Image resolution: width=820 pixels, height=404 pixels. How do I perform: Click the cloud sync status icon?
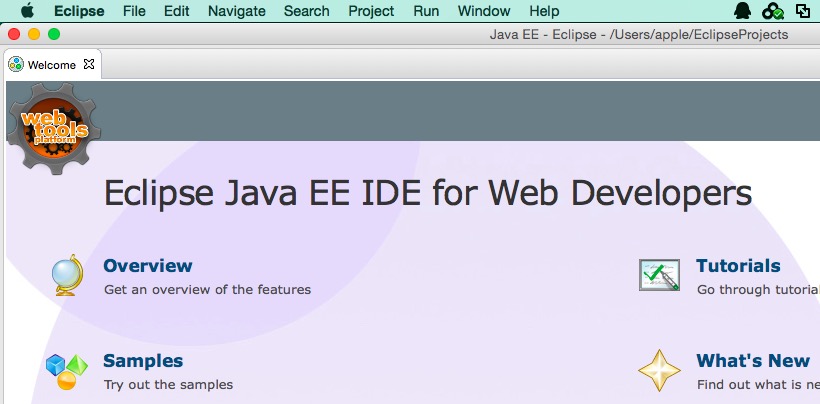point(773,11)
